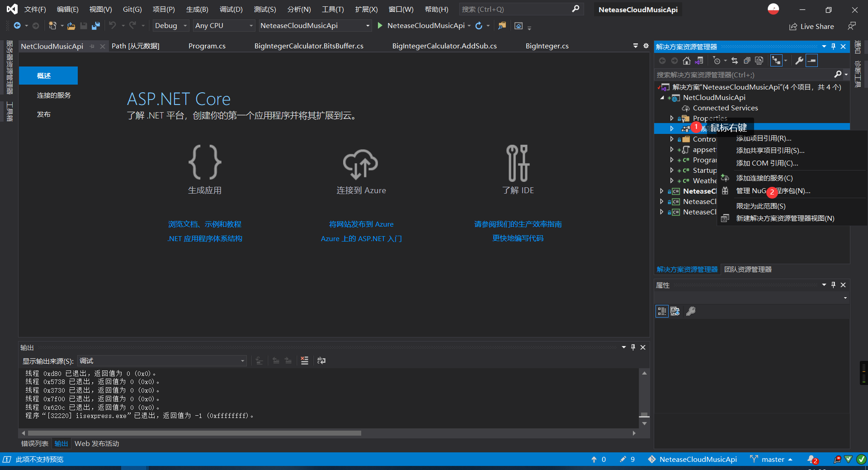
Task: Switch to the Program.cs tab
Action: [x=207, y=46]
